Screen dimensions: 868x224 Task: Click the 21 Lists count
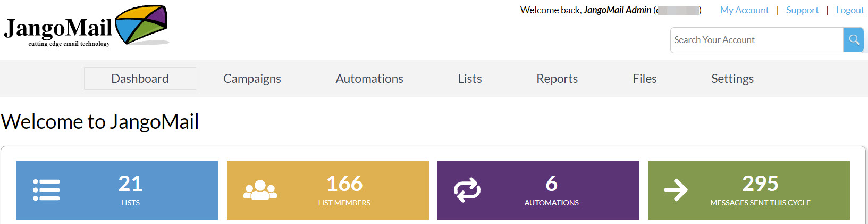tap(130, 184)
